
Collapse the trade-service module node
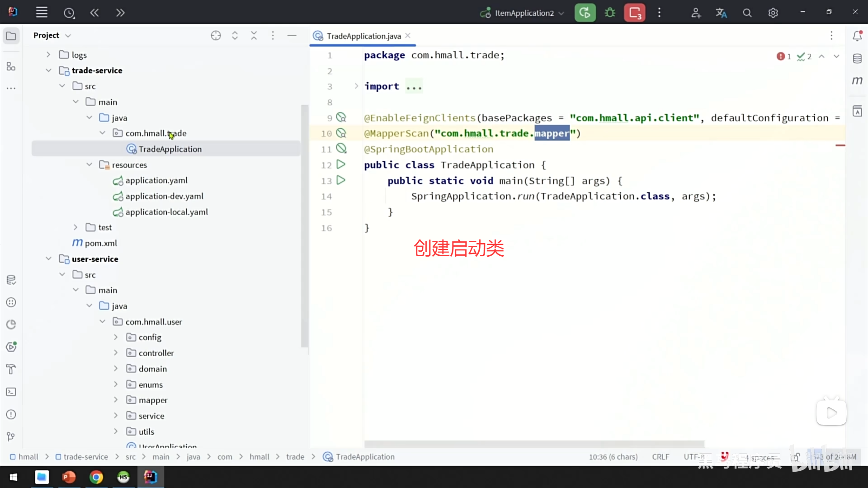[x=48, y=70]
